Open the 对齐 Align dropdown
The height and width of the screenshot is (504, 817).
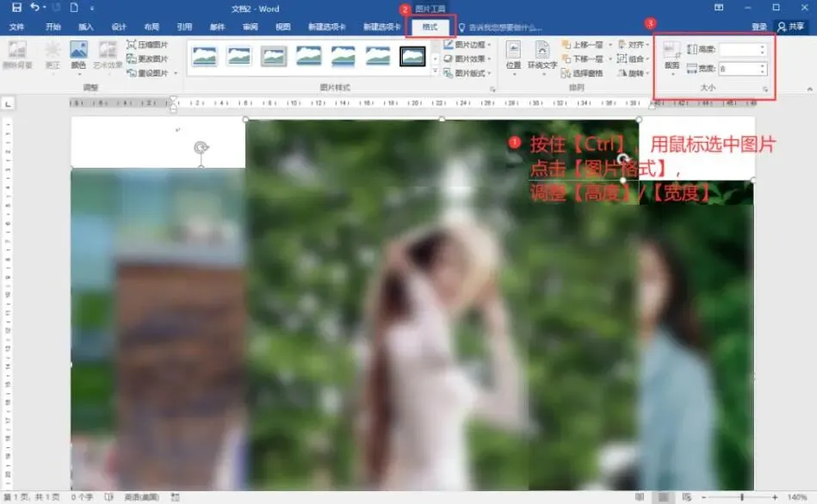(x=634, y=45)
